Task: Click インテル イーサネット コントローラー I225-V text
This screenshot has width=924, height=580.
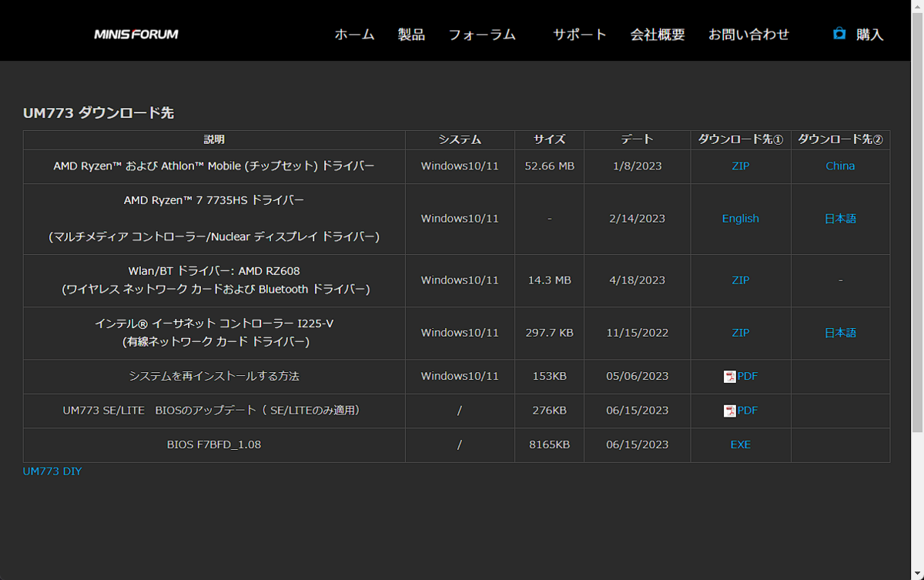Action: click(x=214, y=324)
